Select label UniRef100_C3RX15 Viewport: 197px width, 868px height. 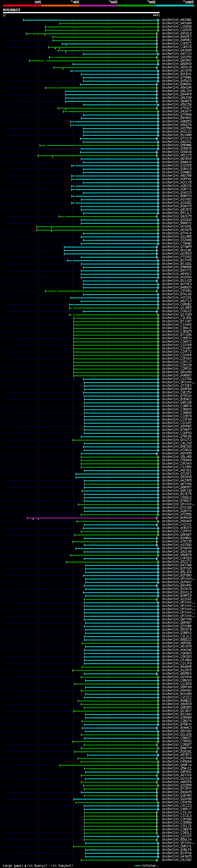[176, 47]
